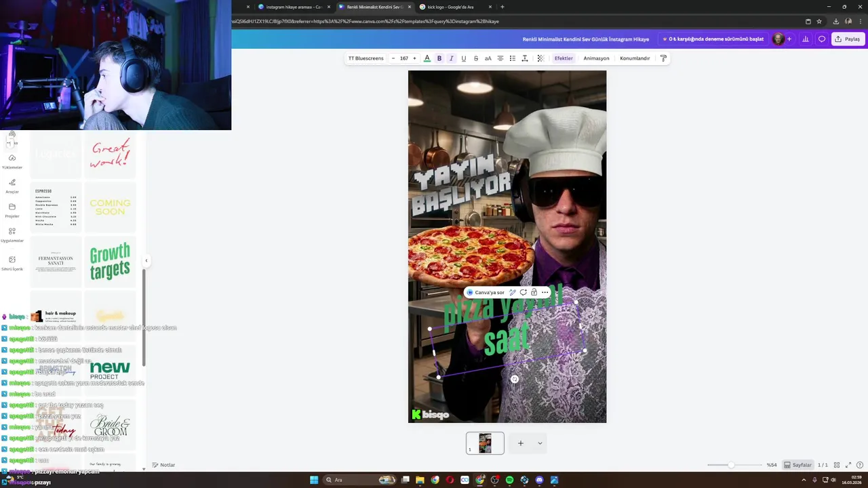
Task: Increase font size with plus button
Action: point(414,58)
